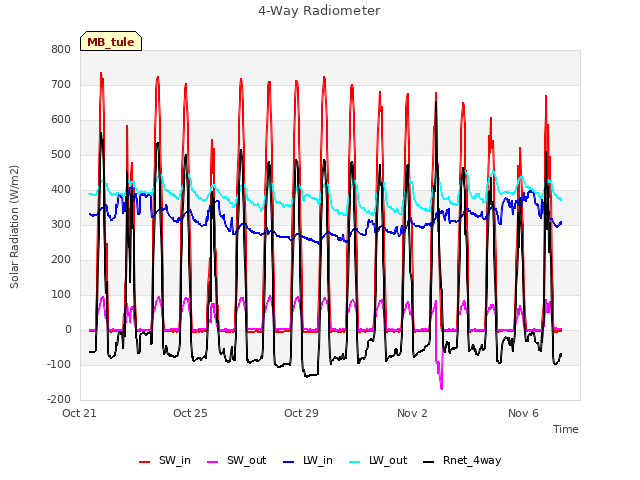The image size is (640, 480).
Task: Click the blue LW_in legend swatch
Action: (288, 462)
